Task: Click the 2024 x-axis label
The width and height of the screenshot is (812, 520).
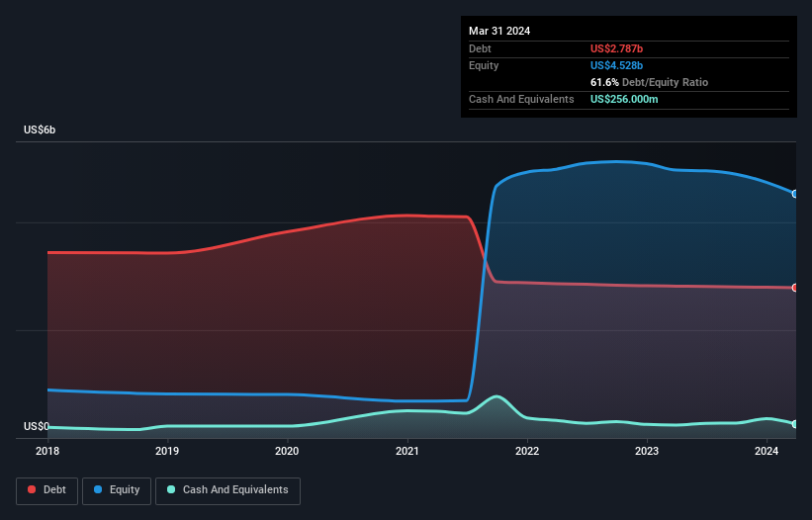Action: (767, 451)
